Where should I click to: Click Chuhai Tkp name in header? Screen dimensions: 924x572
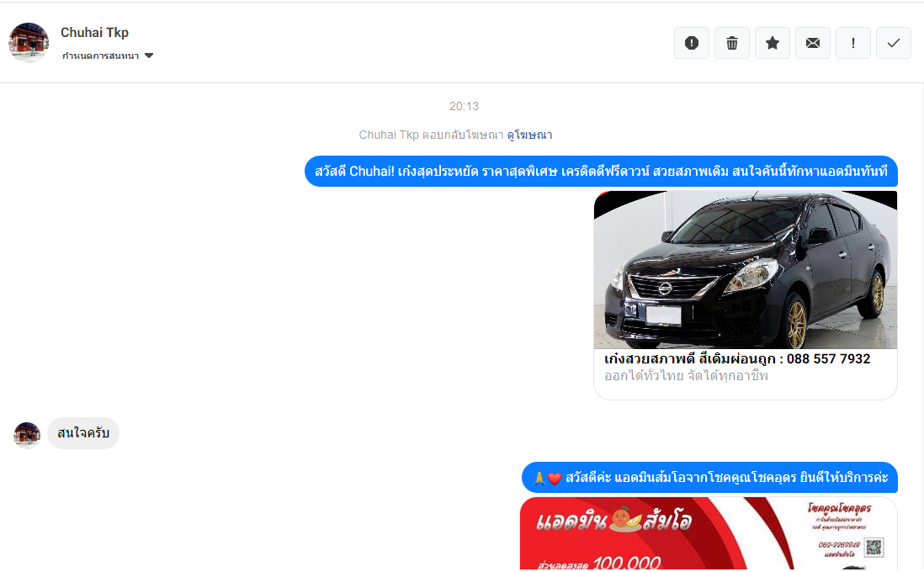click(94, 33)
